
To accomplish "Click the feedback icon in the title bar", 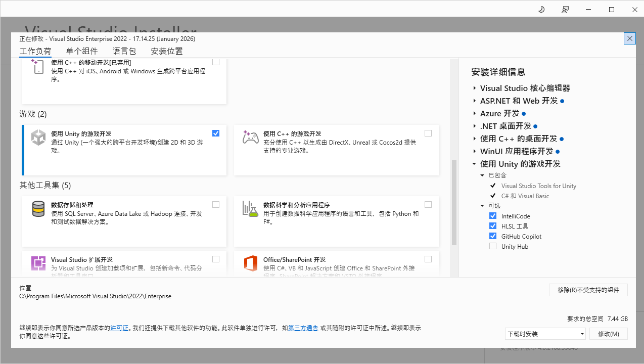I will point(565,10).
